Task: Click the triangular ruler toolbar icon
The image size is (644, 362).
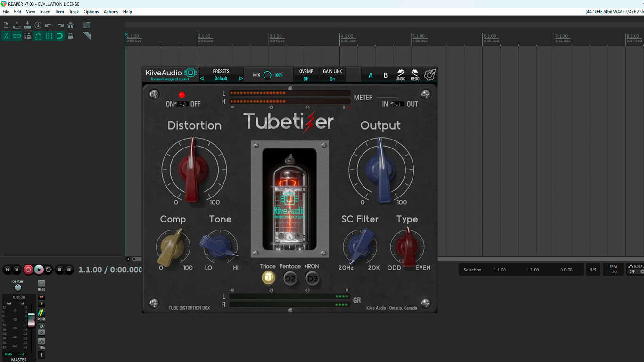Action: [87, 36]
